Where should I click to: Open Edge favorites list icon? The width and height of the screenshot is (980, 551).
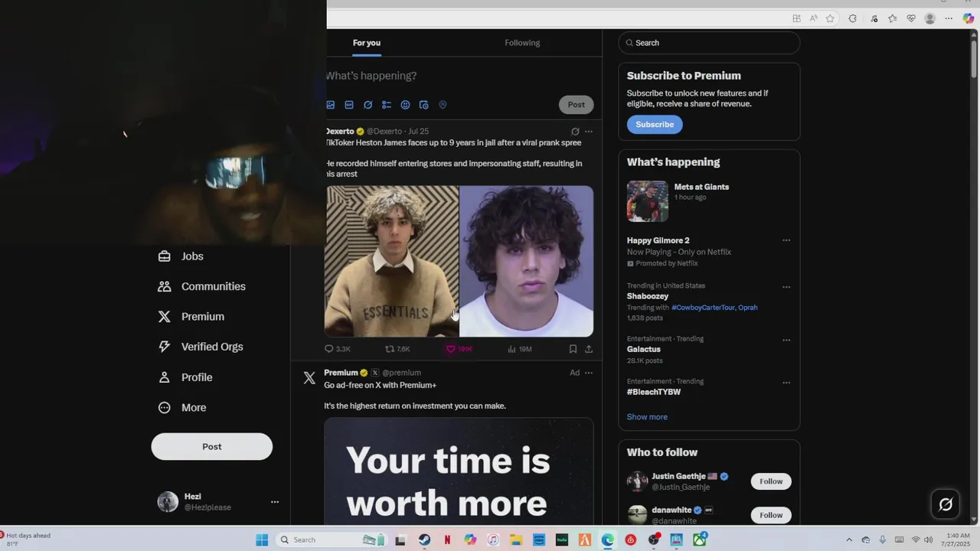892,18
